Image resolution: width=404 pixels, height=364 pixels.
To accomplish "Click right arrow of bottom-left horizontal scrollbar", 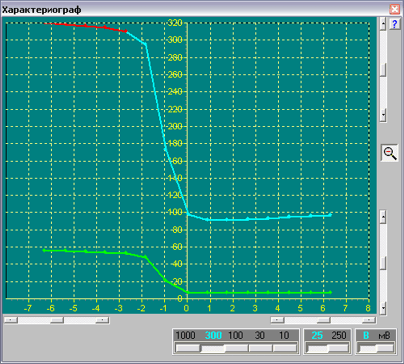I will (102, 320).
